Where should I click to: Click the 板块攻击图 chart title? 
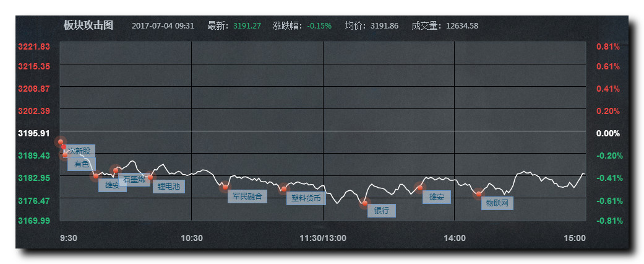click(x=88, y=25)
